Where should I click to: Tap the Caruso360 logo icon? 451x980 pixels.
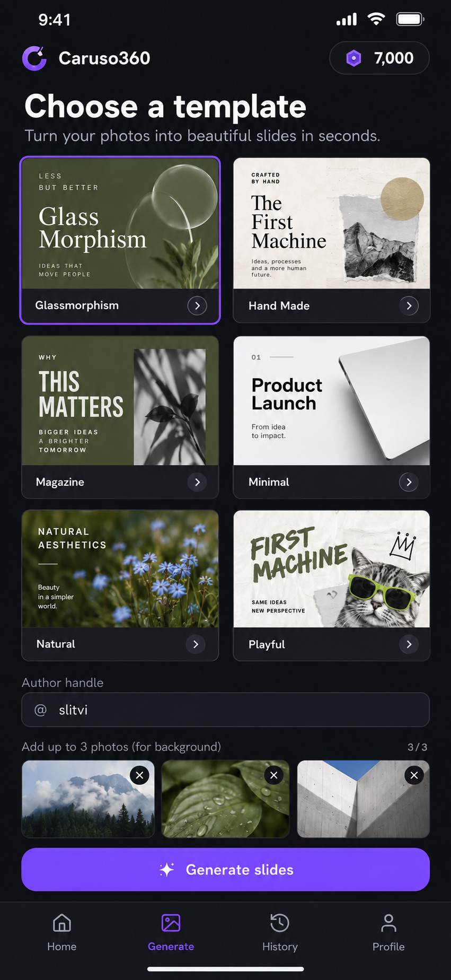tap(34, 58)
